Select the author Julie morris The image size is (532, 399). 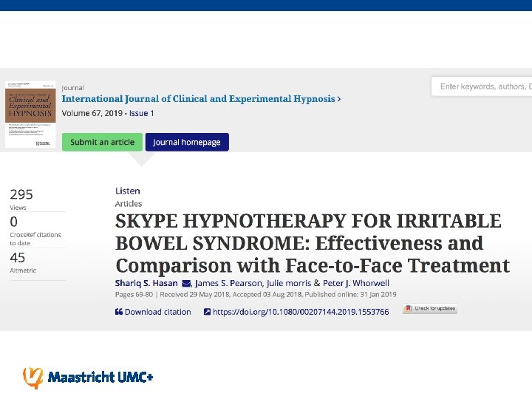click(289, 283)
